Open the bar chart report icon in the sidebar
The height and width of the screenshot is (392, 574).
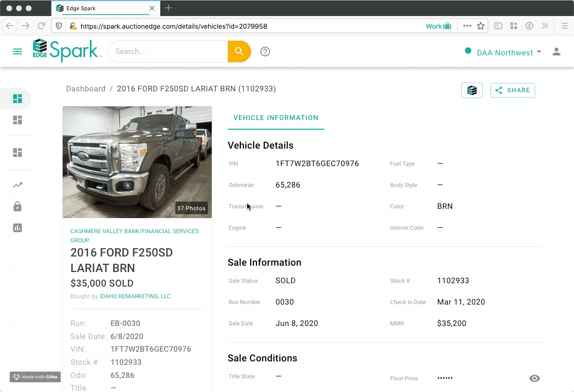17,228
